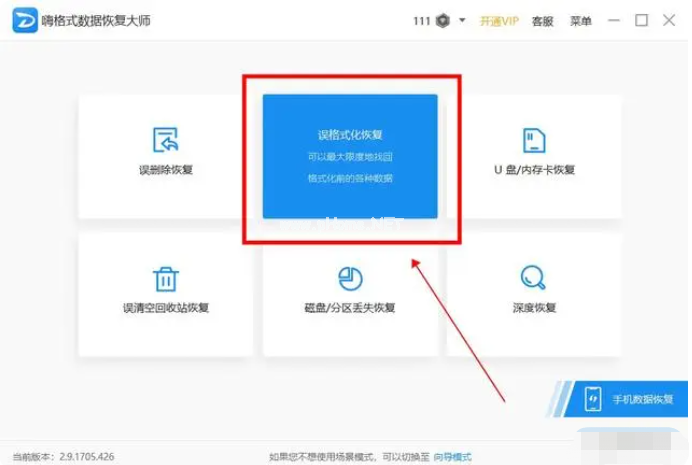Open the 磁盘/分区丢失恢复 pie chart icon
This screenshot has height=465, width=692.
click(x=350, y=278)
